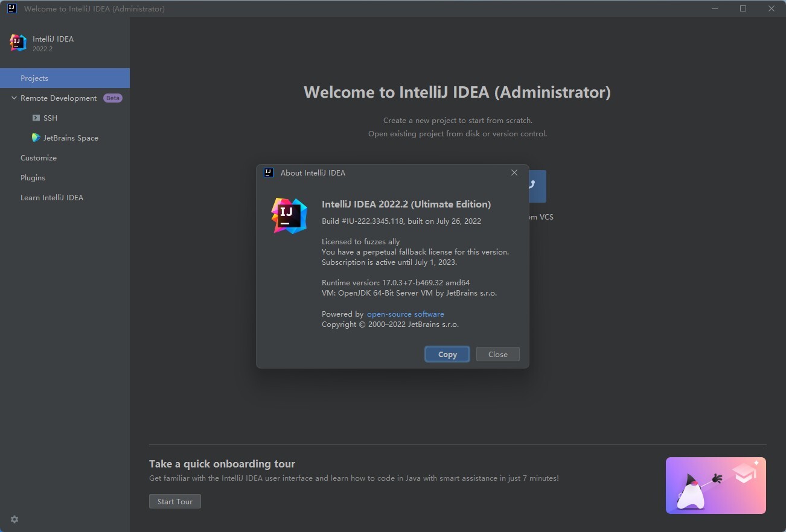Click the build number text line
The width and height of the screenshot is (786, 532).
[401, 221]
